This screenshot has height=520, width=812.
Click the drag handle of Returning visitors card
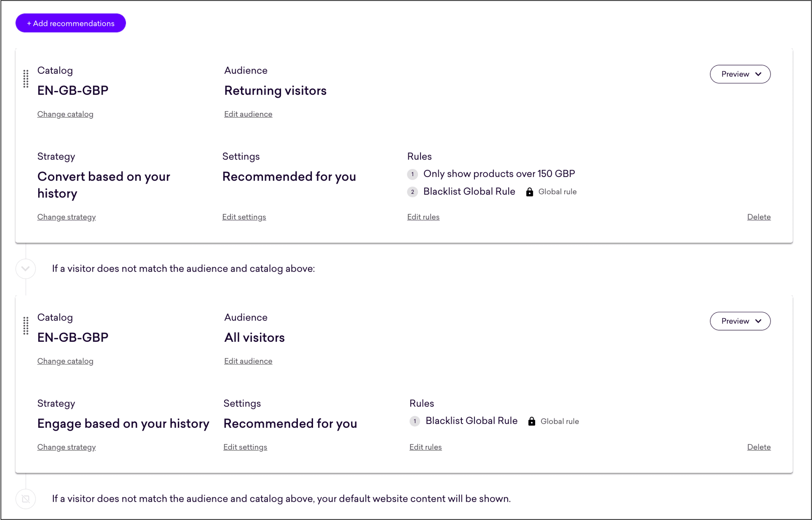(26, 79)
